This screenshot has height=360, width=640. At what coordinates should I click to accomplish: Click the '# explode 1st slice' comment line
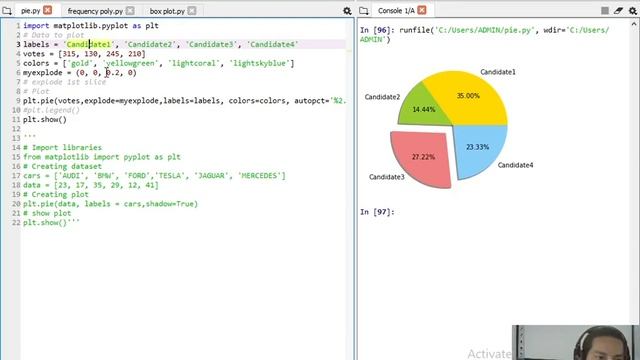[x=64, y=82]
